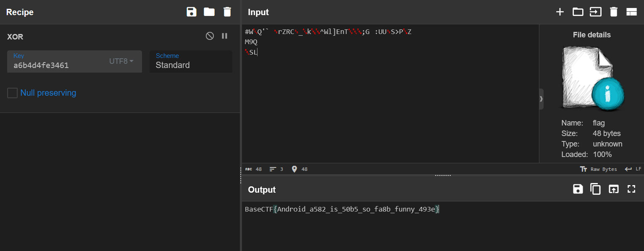This screenshot has height=251, width=644.
Task: Select the file name value "flag"
Action: pos(599,123)
